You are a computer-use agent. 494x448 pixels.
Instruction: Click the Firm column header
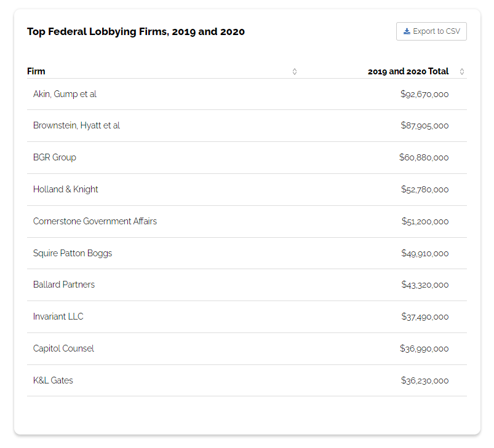tap(36, 71)
